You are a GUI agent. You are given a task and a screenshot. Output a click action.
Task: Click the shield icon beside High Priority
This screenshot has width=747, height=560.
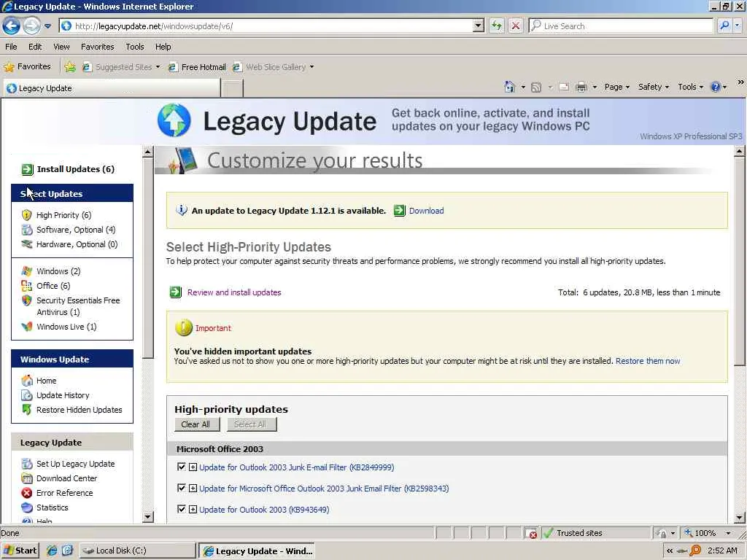coord(27,215)
